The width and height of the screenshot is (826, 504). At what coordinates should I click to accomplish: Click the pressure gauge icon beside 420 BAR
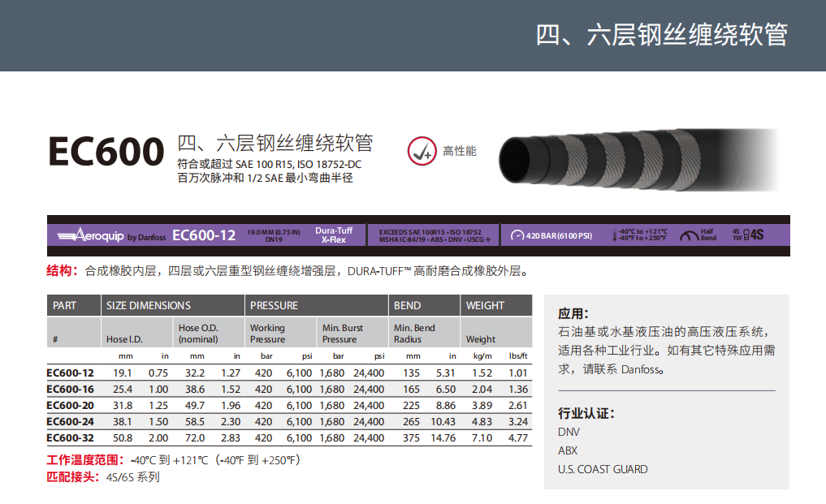click(517, 236)
